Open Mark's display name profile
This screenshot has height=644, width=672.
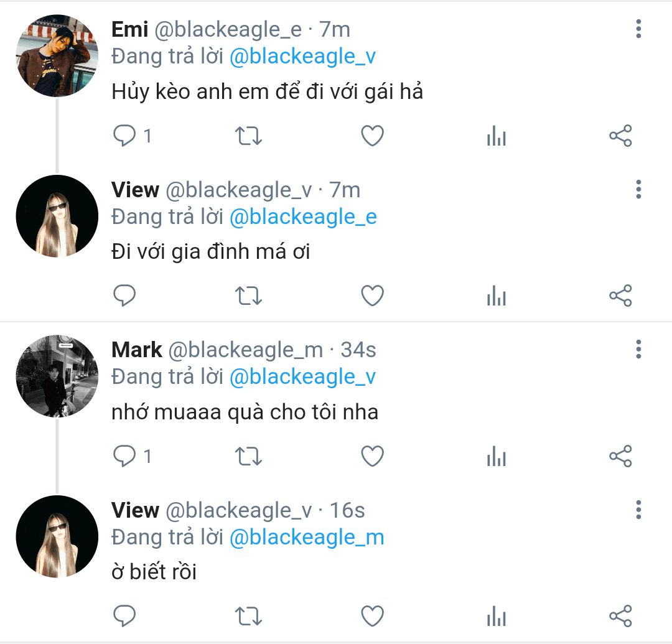tap(137, 350)
